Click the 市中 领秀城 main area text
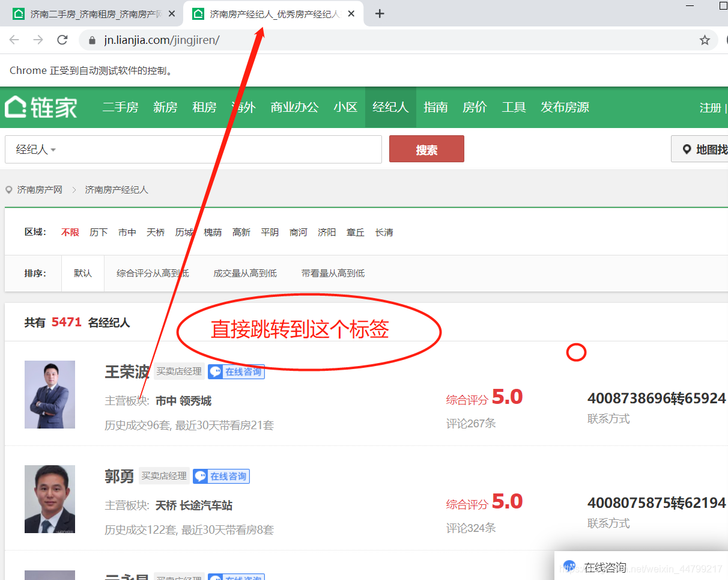This screenshot has height=580, width=728. [183, 401]
